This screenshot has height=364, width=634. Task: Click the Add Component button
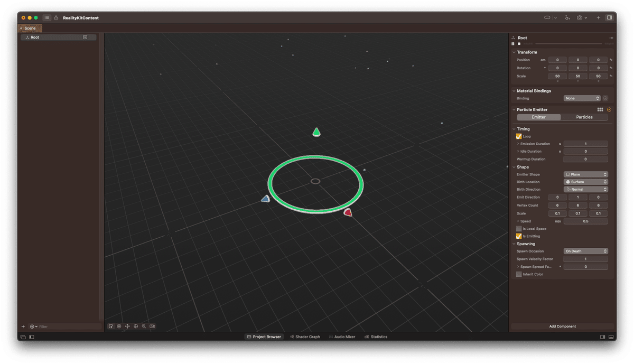tap(563, 326)
